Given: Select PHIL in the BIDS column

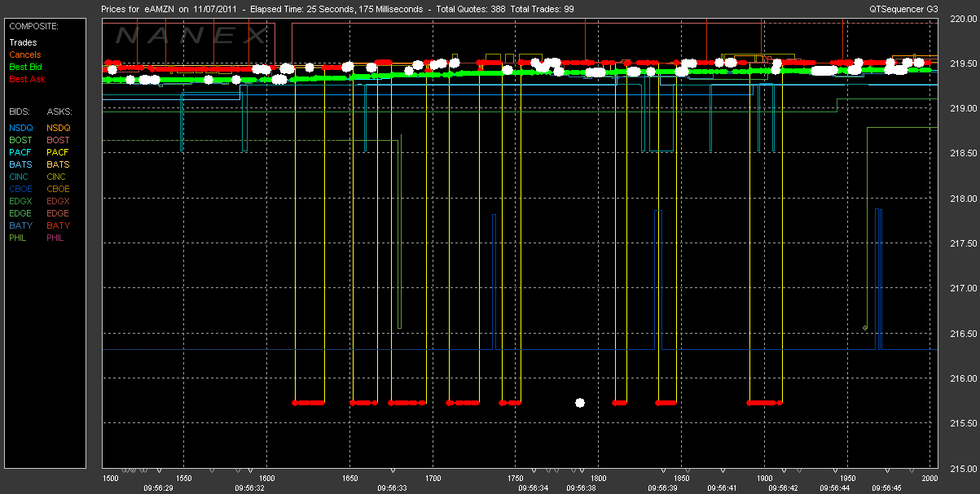Looking at the screenshot, I should [x=20, y=238].
